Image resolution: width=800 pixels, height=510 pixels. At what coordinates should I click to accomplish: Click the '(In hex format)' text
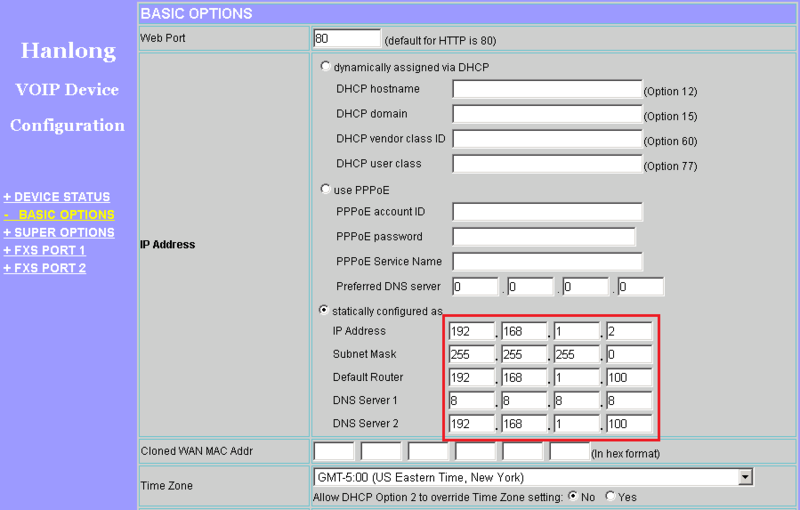coord(625,454)
